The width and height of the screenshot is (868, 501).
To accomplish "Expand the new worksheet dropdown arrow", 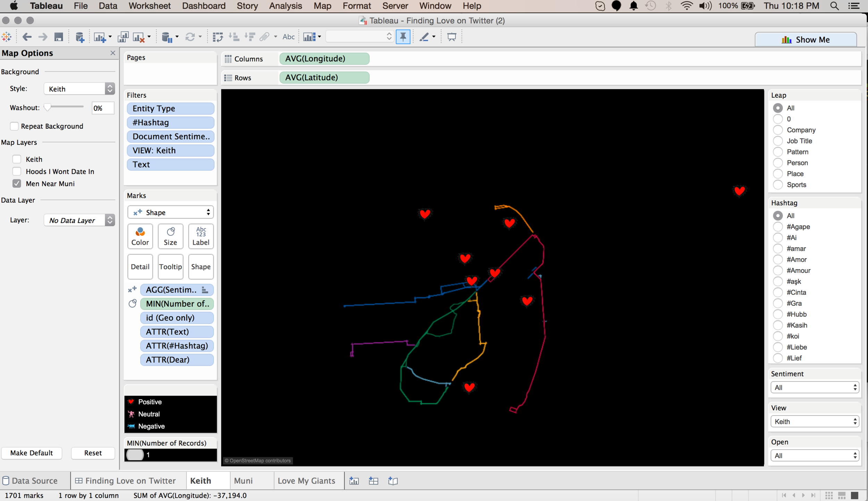I will [x=110, y=37].
